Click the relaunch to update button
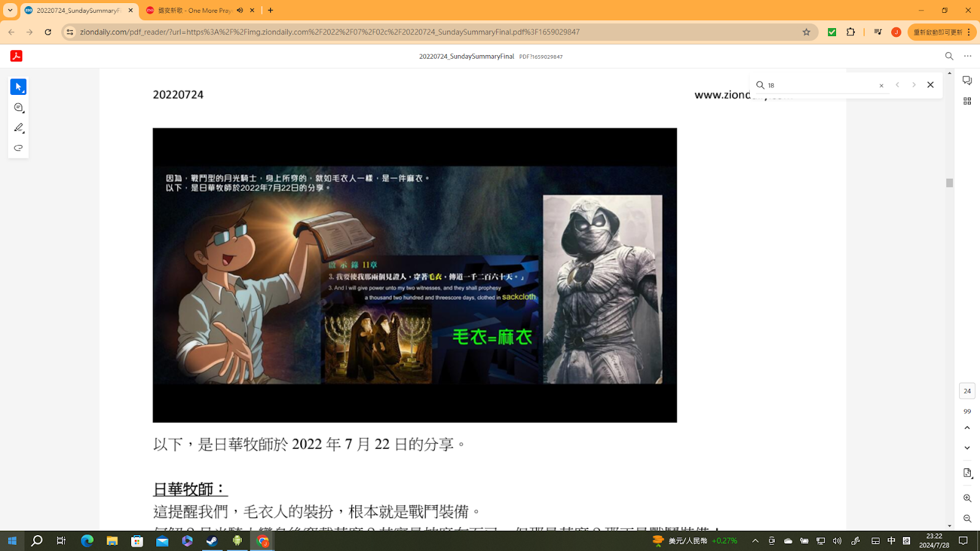The image size is (980, 551). [942, 32]
